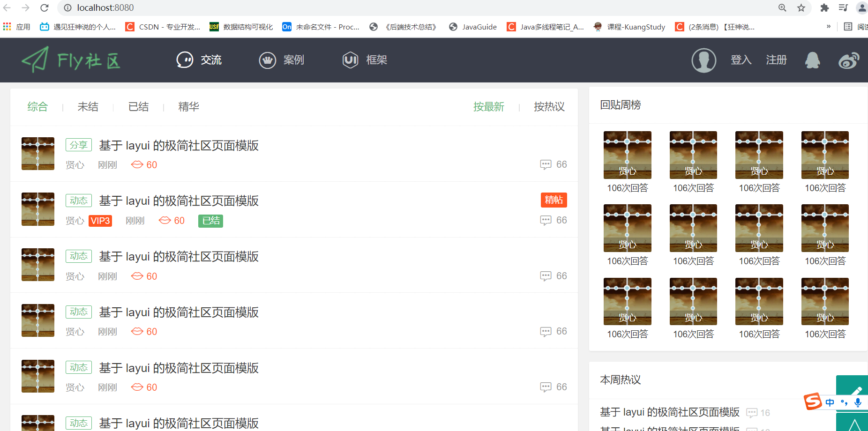Open the first 本周热议 post link
Image resolution: width=868 pixels, height=431 pixels.
(x=670, y=412)
